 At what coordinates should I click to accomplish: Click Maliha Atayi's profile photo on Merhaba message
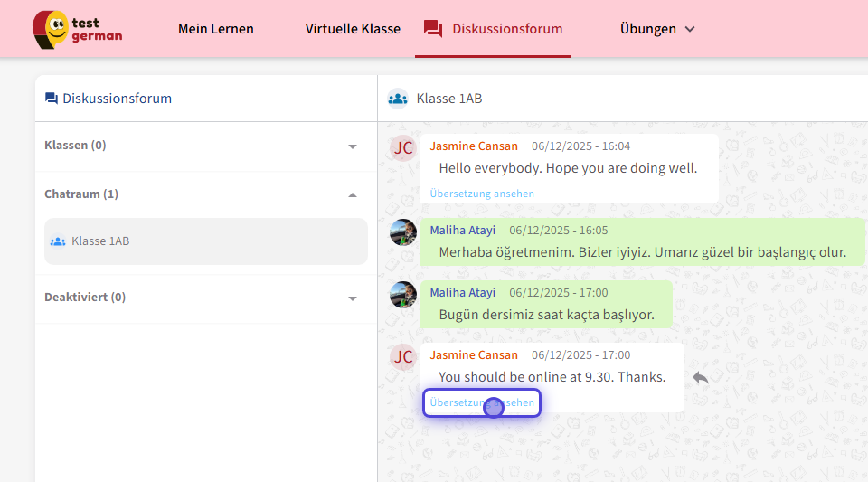click(x=403, y=232)
